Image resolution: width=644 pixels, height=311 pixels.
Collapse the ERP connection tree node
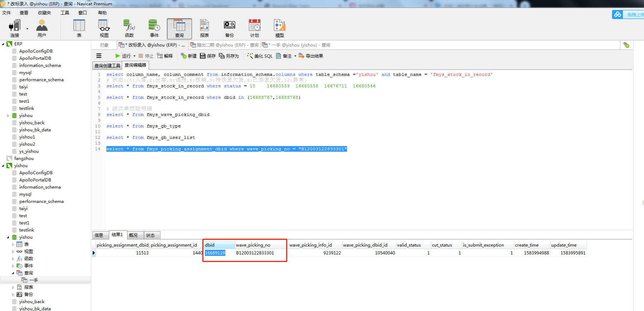(3, 44)
